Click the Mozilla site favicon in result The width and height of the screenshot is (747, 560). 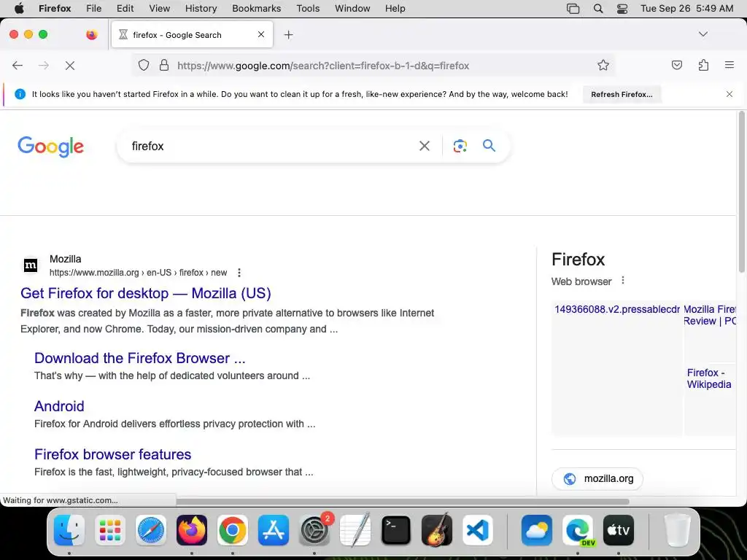tap(31, 265)
